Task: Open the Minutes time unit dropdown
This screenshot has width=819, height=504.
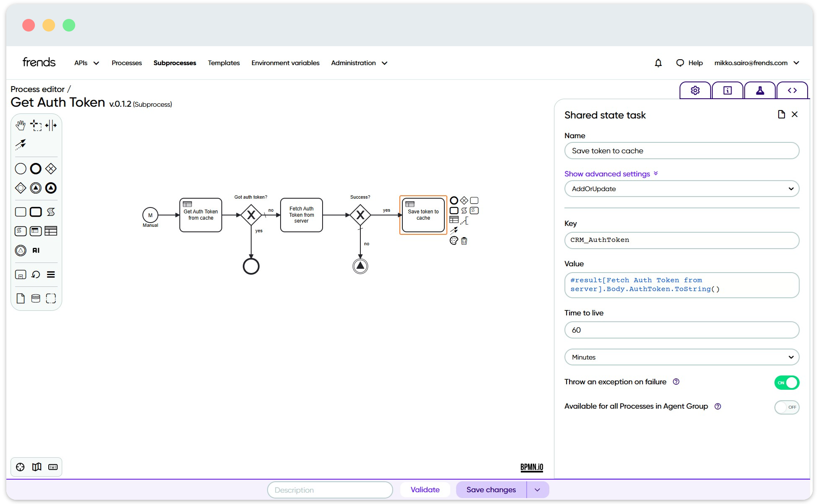Action: pos(681,357)
